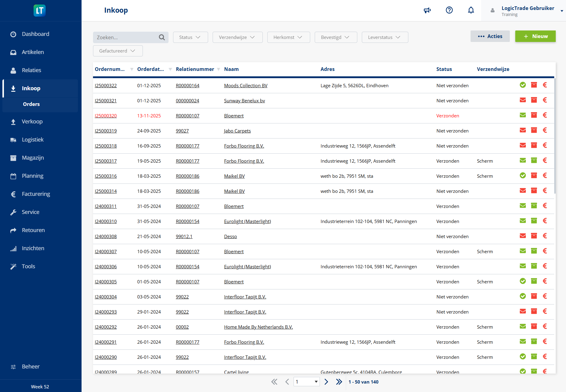This screenshot has width=566, height=392.
Task: Click in the Zoeken search field
Action: click(x=127, y=37)
